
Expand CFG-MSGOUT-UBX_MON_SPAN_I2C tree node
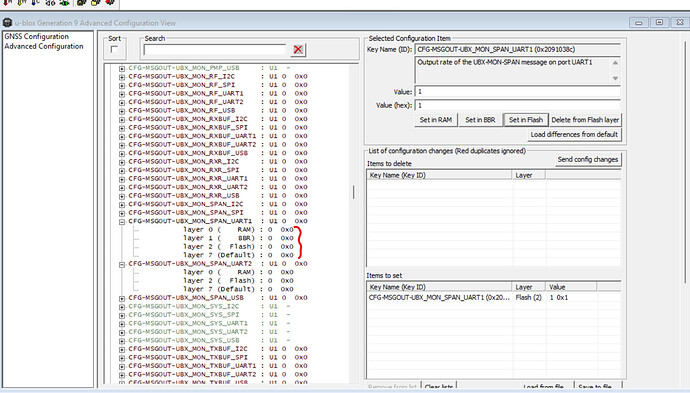point(122,204)
